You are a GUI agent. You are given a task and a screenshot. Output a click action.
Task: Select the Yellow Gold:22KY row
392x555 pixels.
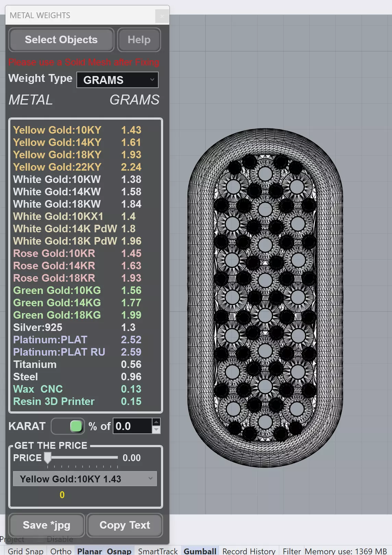pyautogui.click(x=77, y=167)
